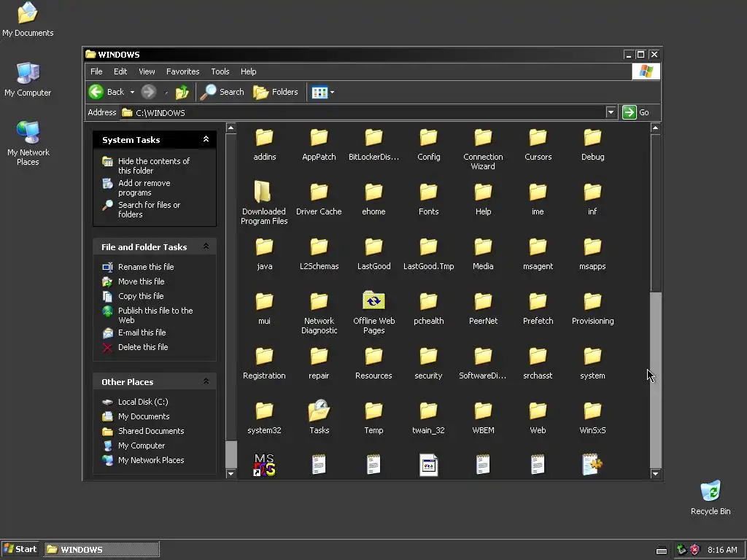Select the Downloaded Program Files folder
Viewport: 747px width, 560px height.
pyautogui.click(x=264, y=203)
